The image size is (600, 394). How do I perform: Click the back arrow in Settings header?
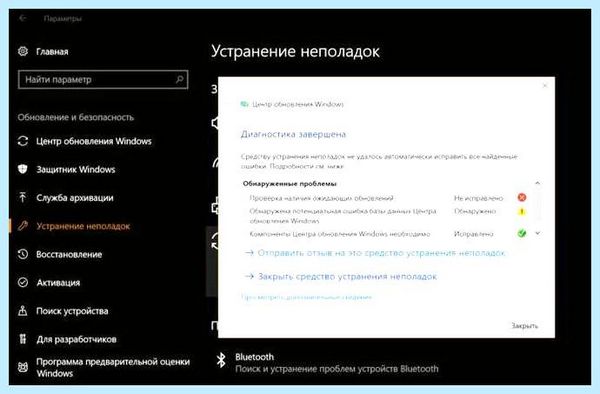(x=23, y=18)
